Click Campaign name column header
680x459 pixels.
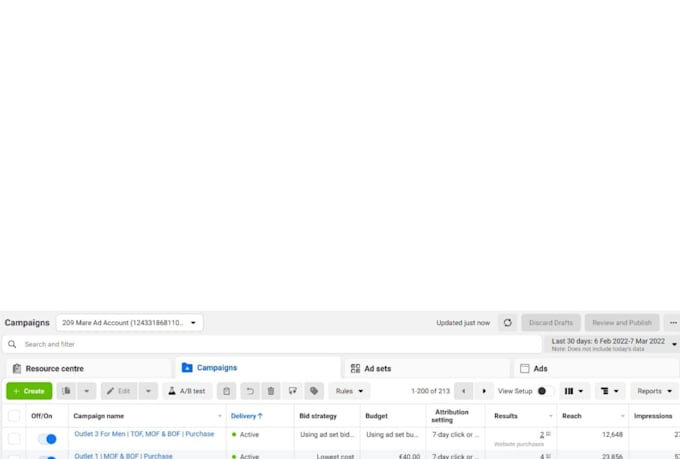coord(98,416)
